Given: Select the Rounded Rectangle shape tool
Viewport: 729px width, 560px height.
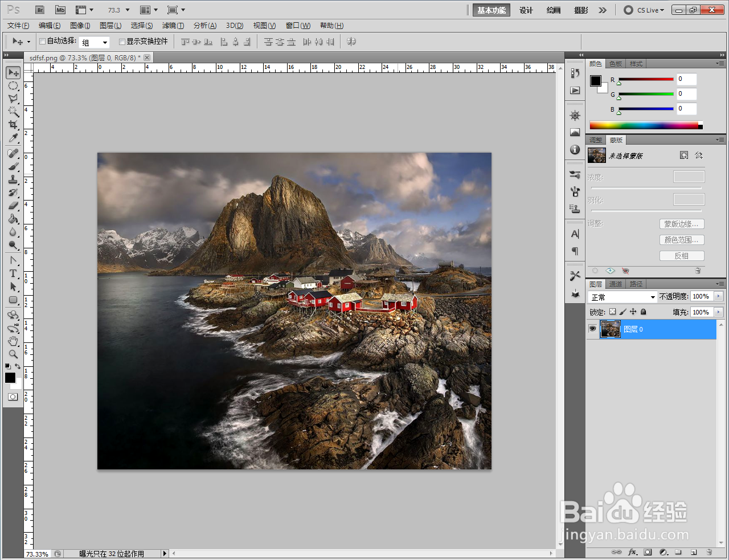Looking at the screenshot, I should (13, 300).
